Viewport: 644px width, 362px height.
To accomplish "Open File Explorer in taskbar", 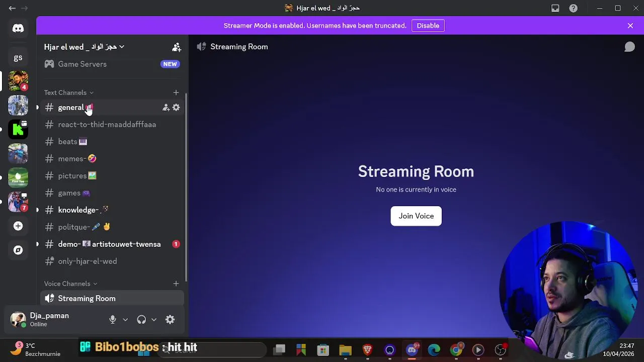I will [345, 350].
